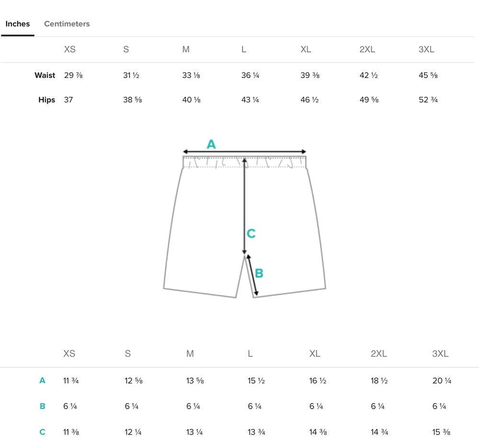Click the 3XL A measurement 20 ¼

point(442,381)
